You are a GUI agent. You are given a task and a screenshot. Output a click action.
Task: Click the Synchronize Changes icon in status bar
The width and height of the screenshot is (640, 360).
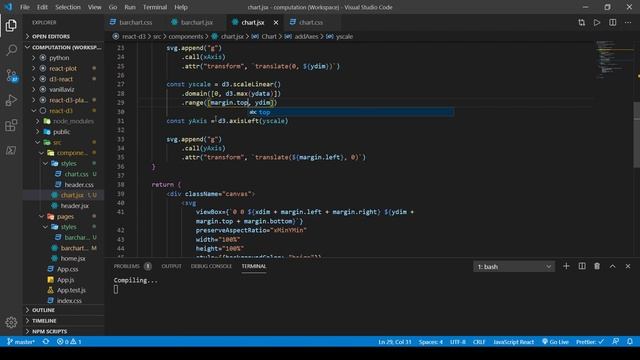pos(46,342)
